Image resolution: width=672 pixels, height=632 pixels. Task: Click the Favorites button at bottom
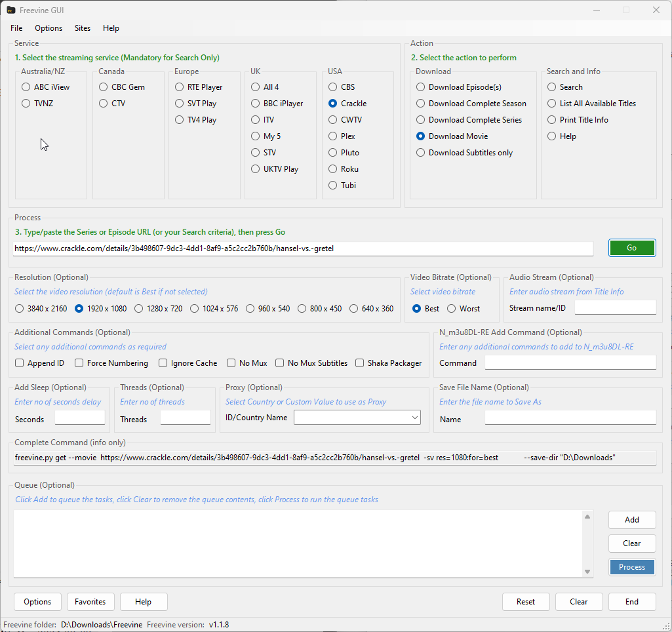click(x=90, y=602)
